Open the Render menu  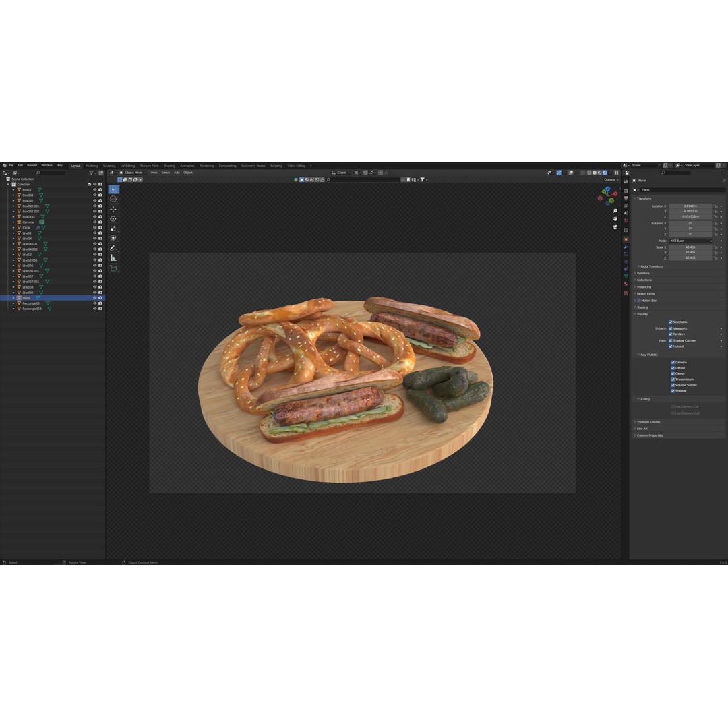click(x=32, y=165)
